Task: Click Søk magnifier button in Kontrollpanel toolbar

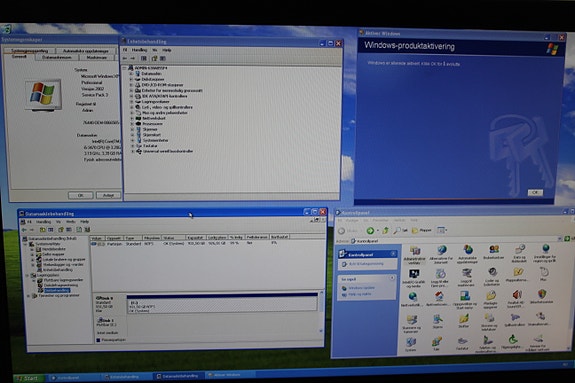Action: tap(400, 230)
